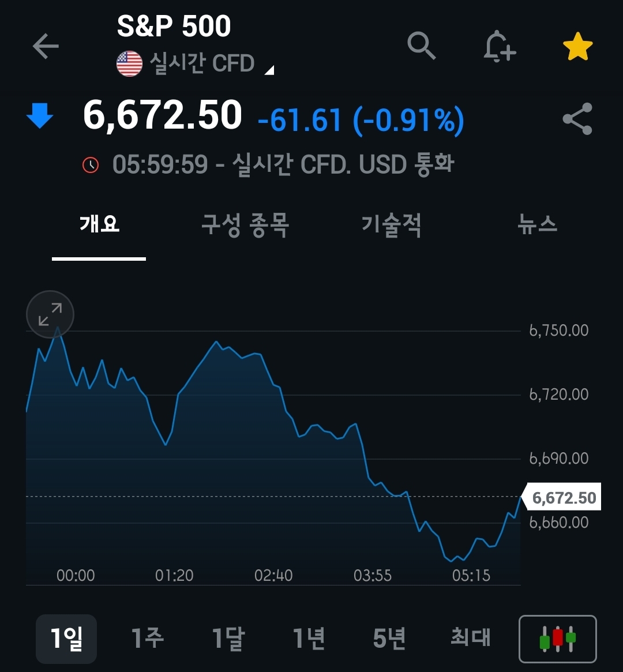Switch to the candlestick chart type
The height and width of the screenshot is (672, 623).
(x=558, y=639)
